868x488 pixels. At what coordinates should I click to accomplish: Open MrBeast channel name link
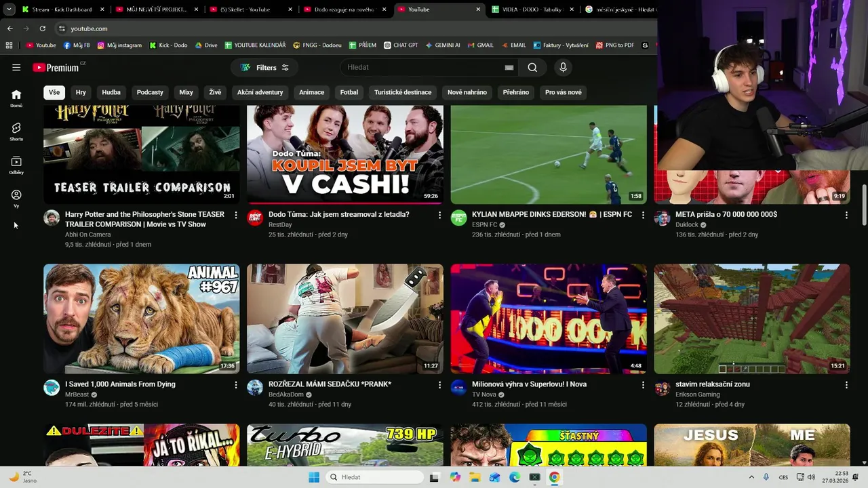[x=77, y=394]
